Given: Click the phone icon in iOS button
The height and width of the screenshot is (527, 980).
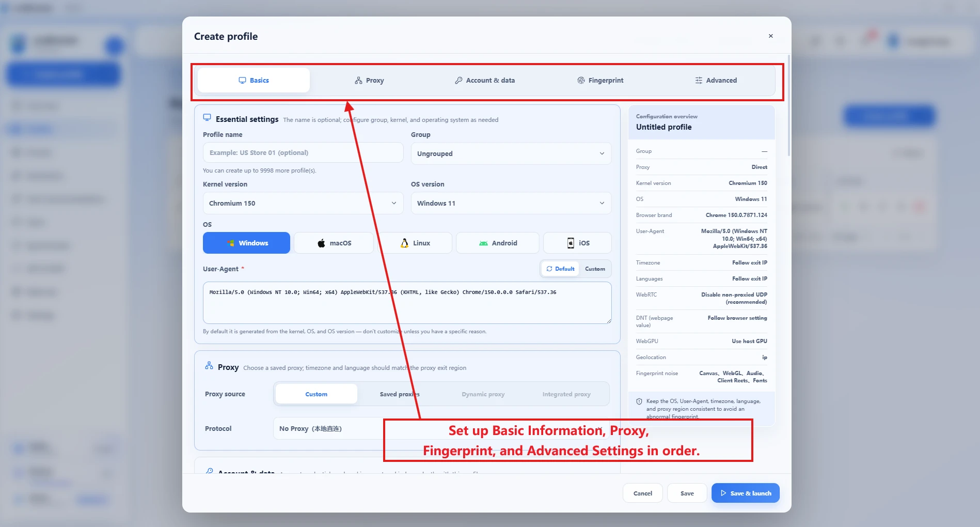Looking at the screenshot, I should click(571, 243).
